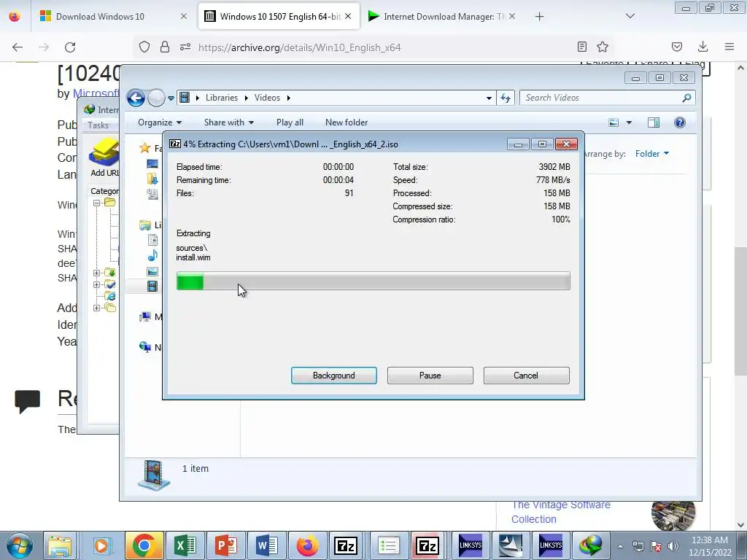Open Explorer address bar history dropdown
The height and width of the screenshot is (560, 747).
pyautogui.click(x=488, y=98)
